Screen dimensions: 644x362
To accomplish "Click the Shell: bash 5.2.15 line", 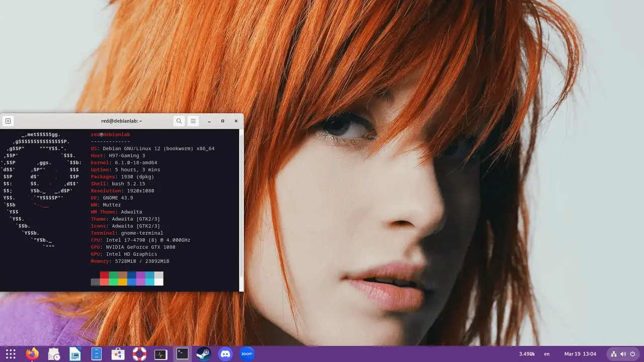I will pyautogui.click(x=118, y=184).
